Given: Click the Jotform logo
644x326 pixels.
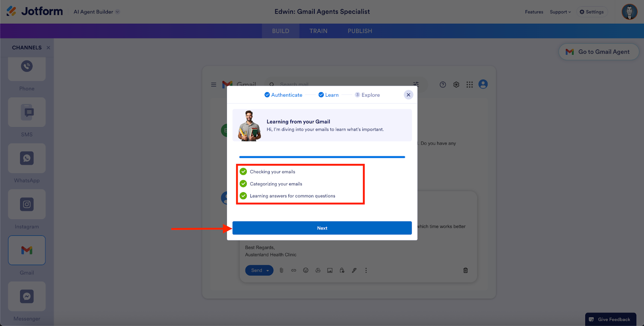Looking at the screenshot, I should tap(35, 11).
